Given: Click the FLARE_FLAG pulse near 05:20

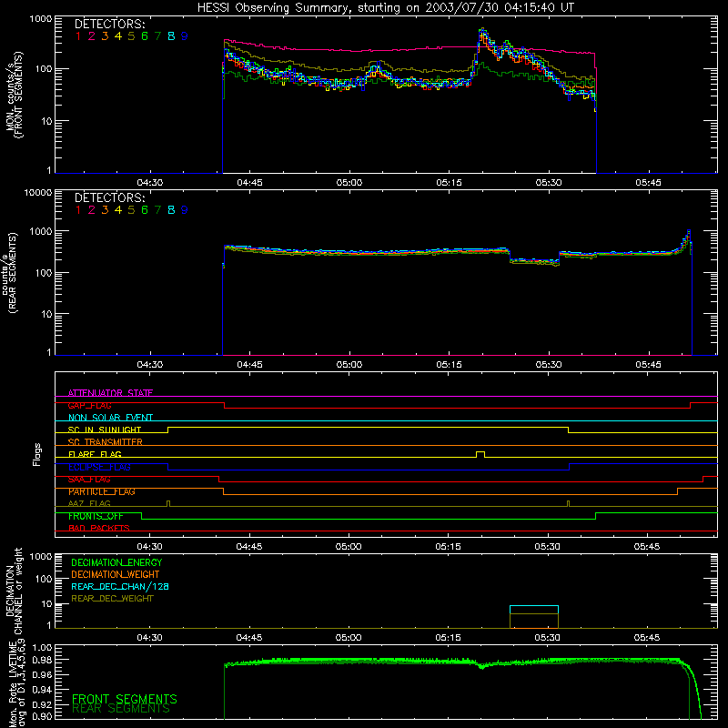Looking at the screenshot, I should [480, 454].
